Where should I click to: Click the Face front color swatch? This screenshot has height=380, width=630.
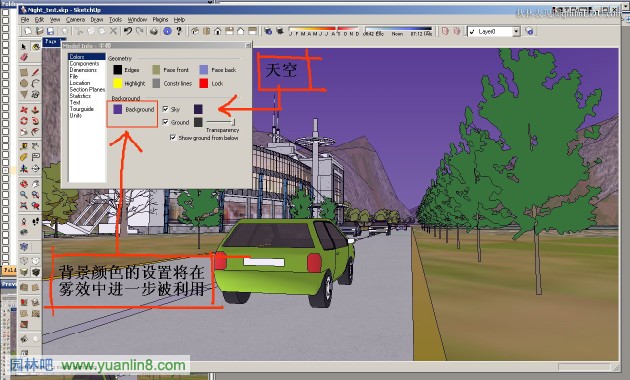point(156,70)
